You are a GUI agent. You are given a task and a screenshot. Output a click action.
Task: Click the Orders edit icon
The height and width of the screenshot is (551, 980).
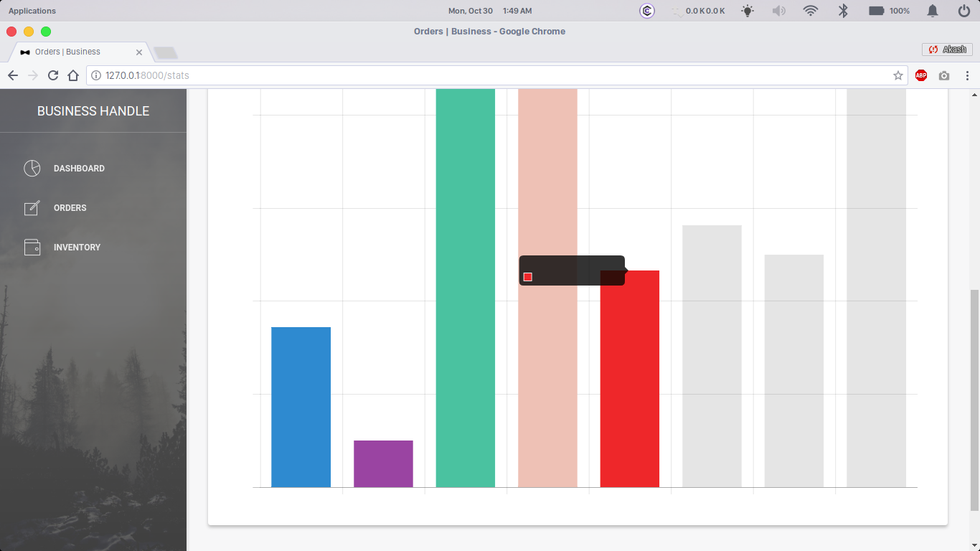click(32, 208)
